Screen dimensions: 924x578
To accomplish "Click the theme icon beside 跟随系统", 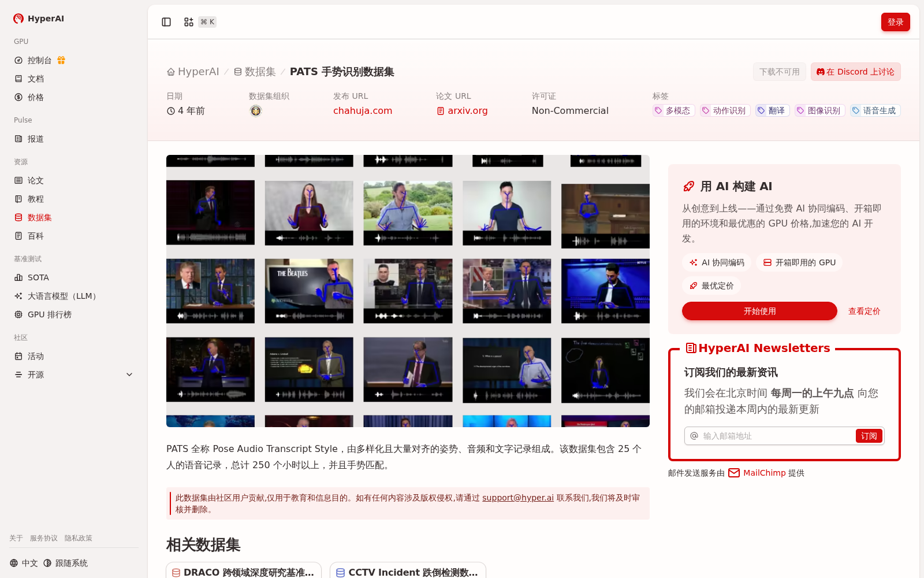I will coord(47,563).
